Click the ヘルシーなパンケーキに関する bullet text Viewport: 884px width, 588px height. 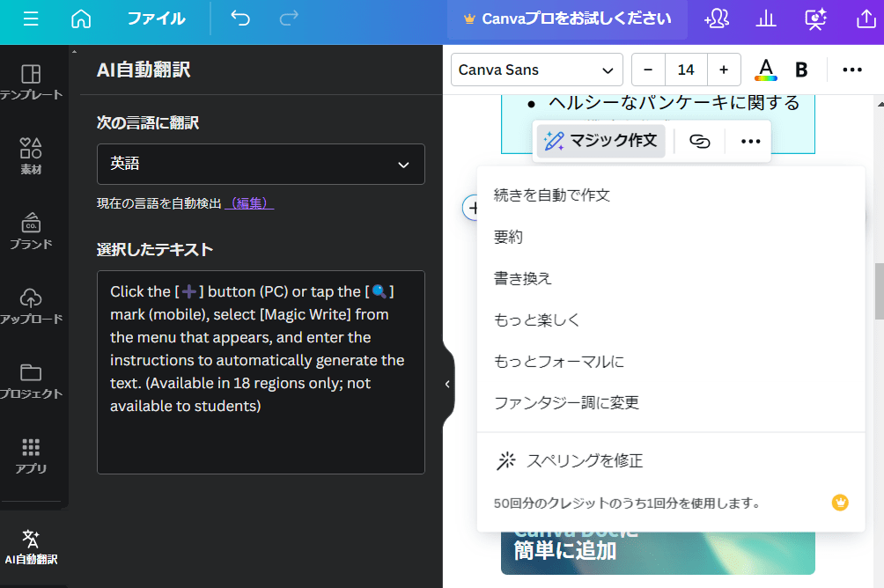(x=674, y=103)
